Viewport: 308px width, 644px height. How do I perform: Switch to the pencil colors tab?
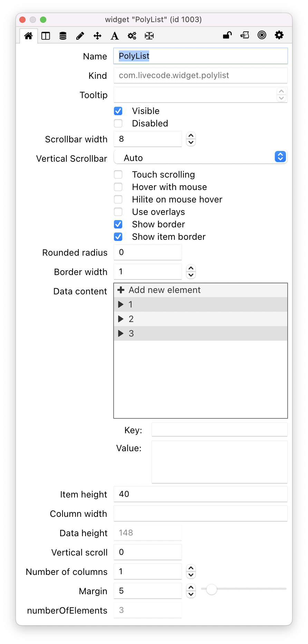pos(80,36)
